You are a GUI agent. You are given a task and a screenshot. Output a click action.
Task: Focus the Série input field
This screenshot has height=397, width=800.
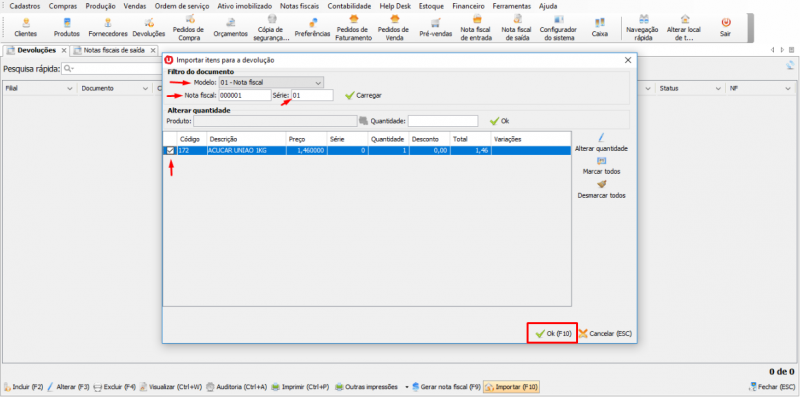click(312, 95)
